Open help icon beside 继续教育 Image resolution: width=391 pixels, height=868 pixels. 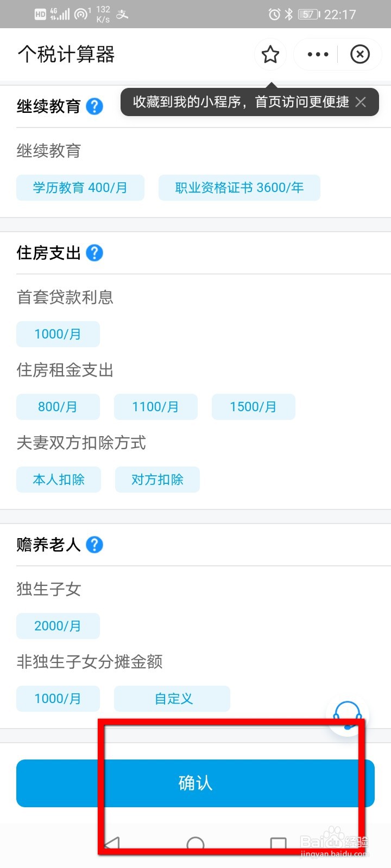[94, 106]
